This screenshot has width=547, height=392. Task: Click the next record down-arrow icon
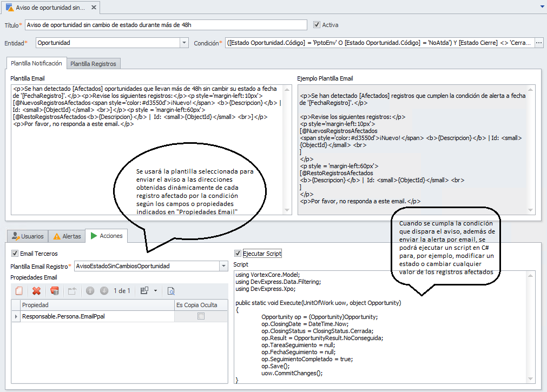(x=104, y=291)
